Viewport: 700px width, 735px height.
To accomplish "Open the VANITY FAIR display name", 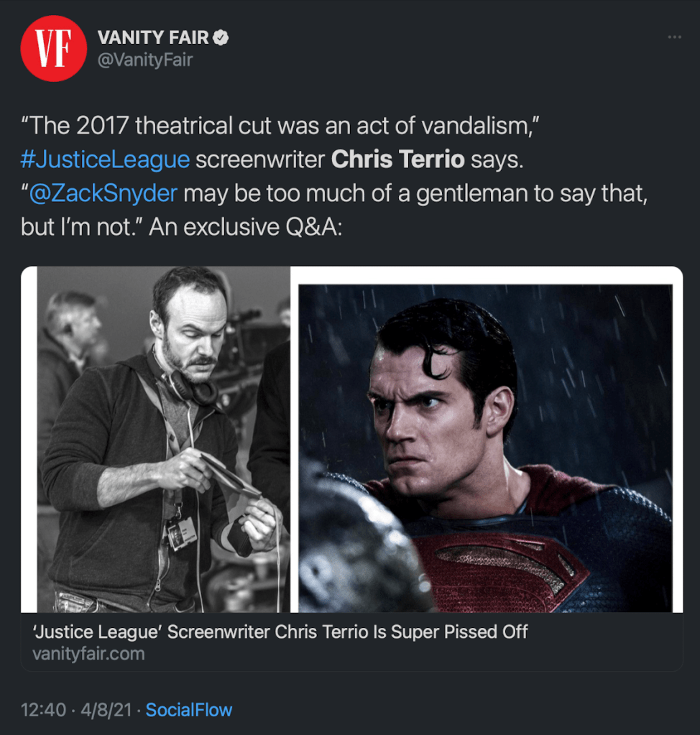I will coord(153,38).
